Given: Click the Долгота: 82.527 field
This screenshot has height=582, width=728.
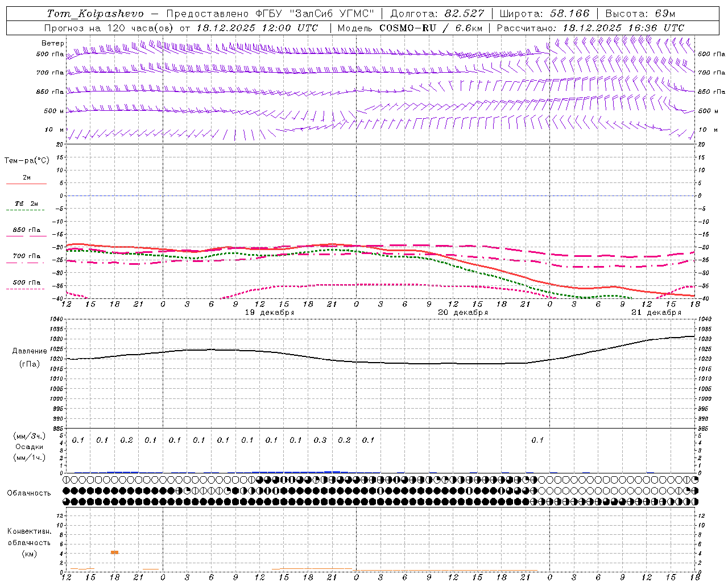Looking at the screenshot, I should pos(437,14).
